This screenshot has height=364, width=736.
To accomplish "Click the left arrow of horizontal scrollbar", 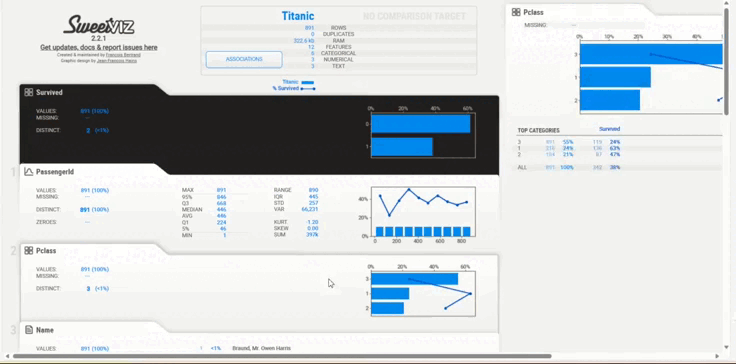I will pyautogui.click(x=7, y=356).
